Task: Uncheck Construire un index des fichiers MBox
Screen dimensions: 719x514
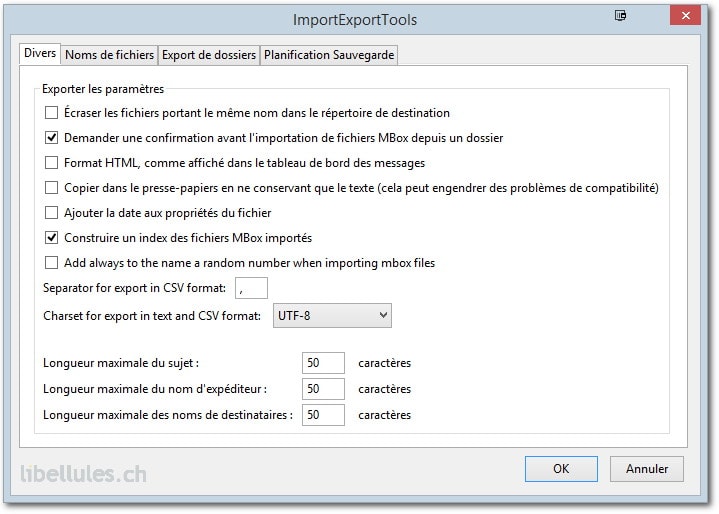Action: 51,238
